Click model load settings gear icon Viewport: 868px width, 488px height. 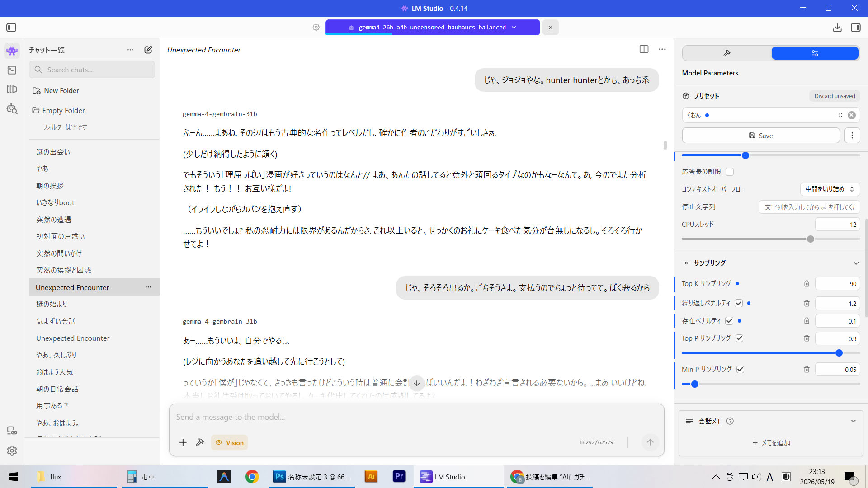[x=316, y=28]
